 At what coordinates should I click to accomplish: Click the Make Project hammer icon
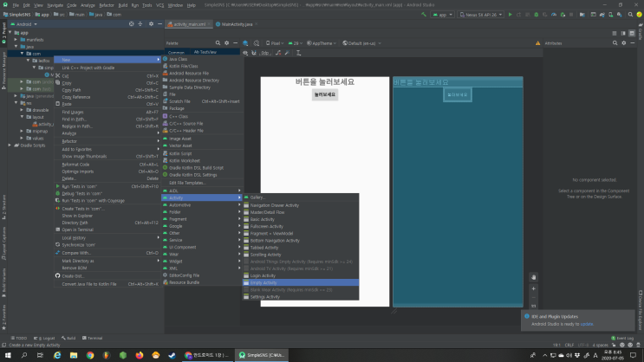[x=424, y=15]
